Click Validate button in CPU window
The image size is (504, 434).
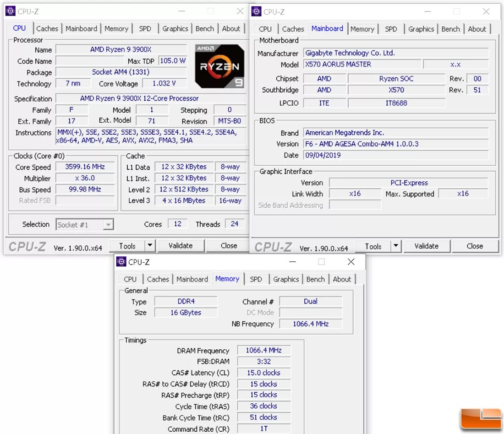point(181,246)
